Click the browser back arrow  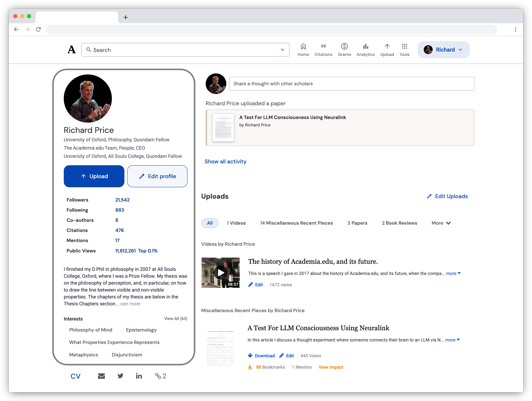pyautogui.click(x=16, y=29)
